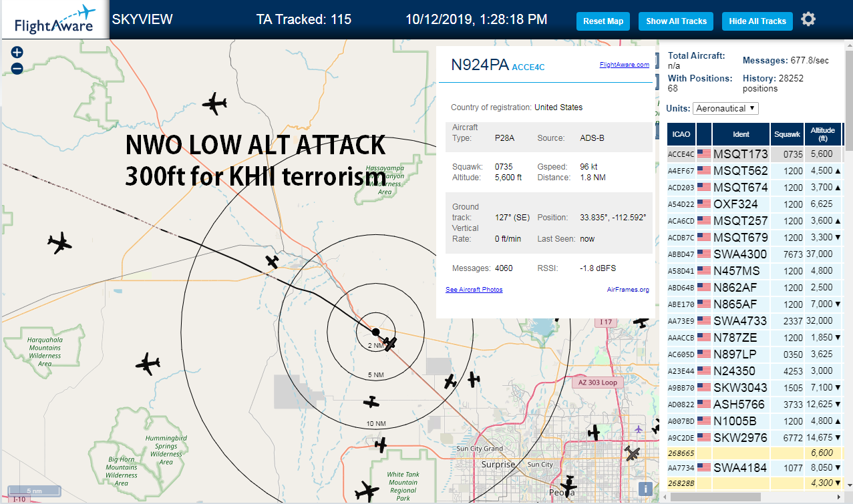This screenshot has width=853, height=504.
Task: Click the N924PA registration heading
Action: pos(480,65)
